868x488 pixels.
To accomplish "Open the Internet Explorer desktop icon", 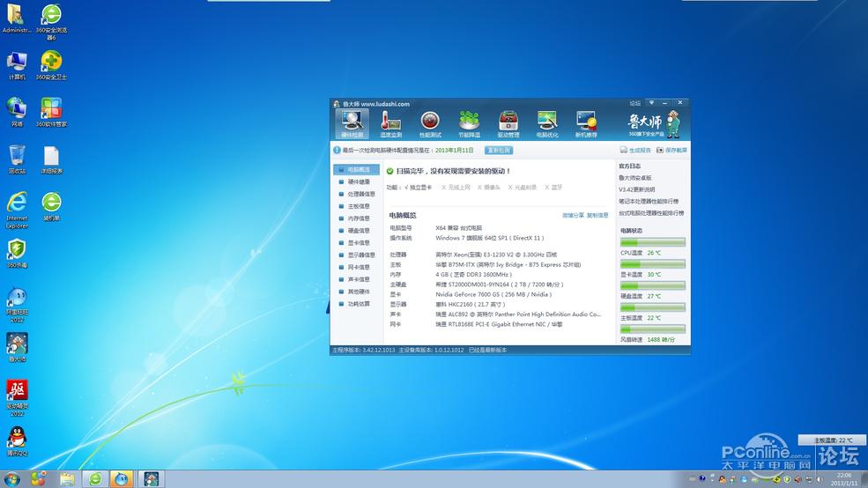I will [17, 211].
